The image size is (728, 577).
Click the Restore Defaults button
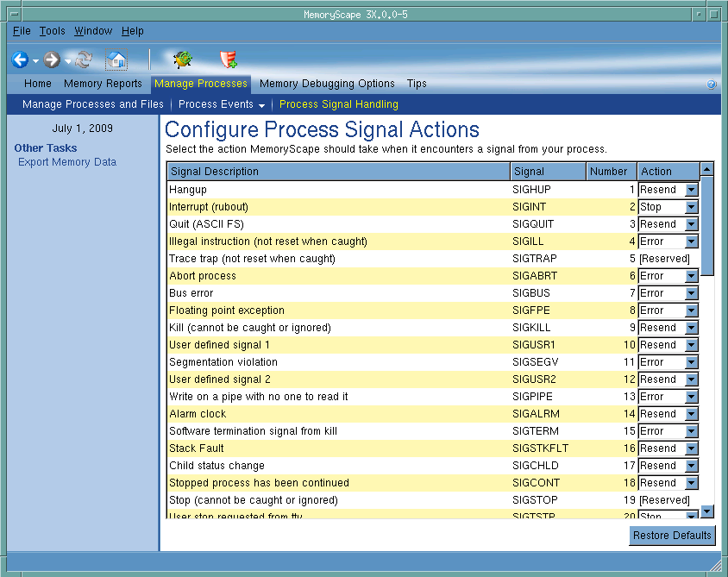pos(672,536)
